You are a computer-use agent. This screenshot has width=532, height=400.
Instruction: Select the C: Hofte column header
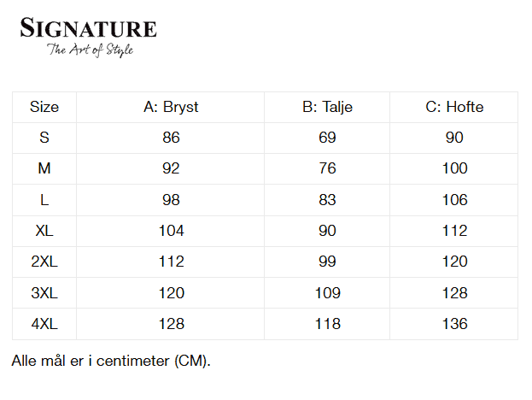click(454, 107)
